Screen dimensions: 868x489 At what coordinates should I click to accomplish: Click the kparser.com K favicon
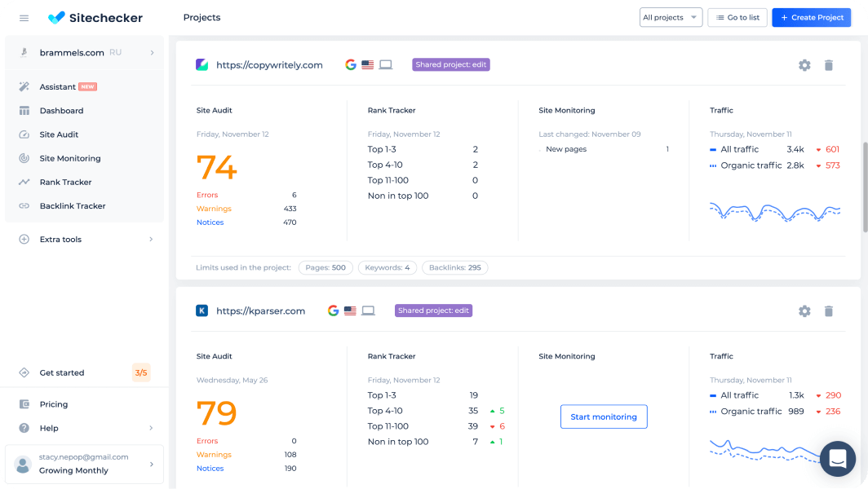pyautogui.click(x=202, y=311)
